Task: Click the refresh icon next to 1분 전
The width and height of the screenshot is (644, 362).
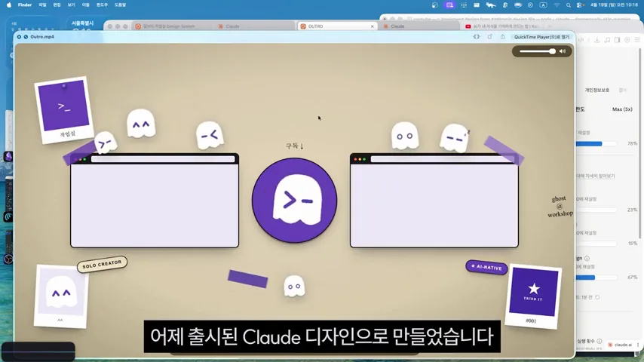Action: pyautogui.click(x=597, y=297)
